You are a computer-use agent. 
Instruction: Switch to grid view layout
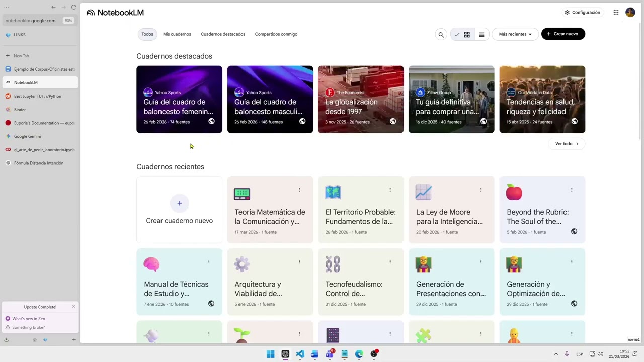pos(467,34)
